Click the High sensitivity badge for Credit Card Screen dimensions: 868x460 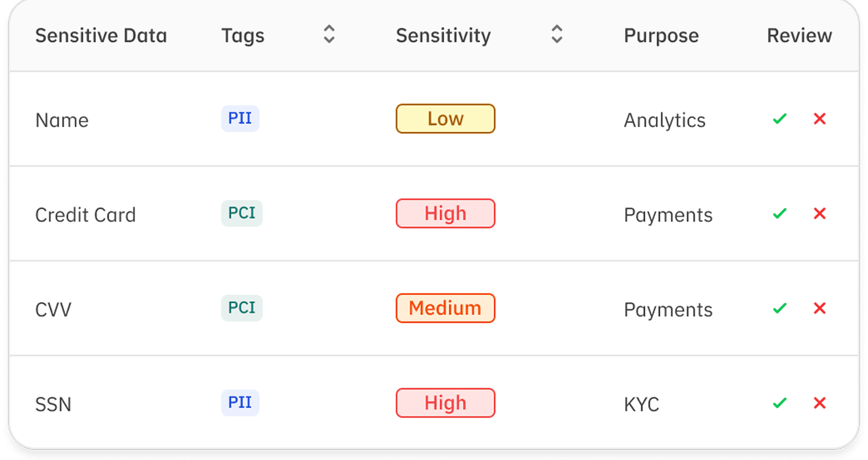pyautogui.click(x=445, y=213)
